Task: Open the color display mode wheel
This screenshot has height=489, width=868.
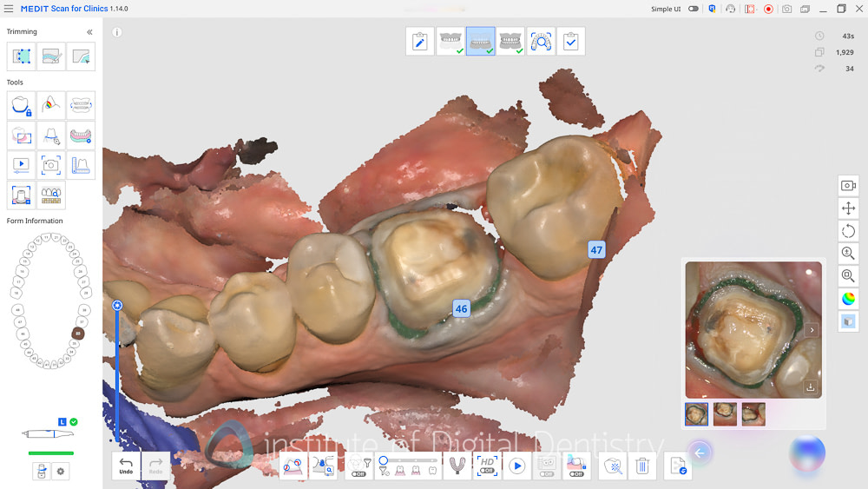Action: [x=848, y=299]
